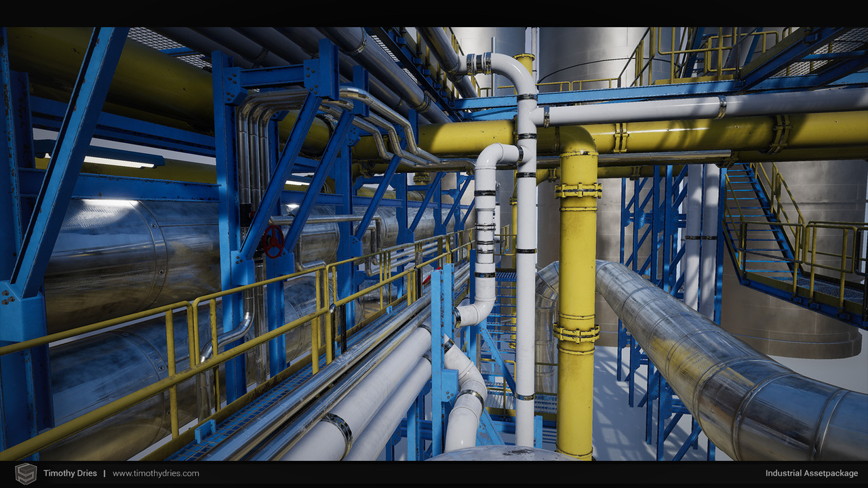Click the cube logo icon beside Timothy Dries
This screenshot has height=488, width=868.
[26, 473]
